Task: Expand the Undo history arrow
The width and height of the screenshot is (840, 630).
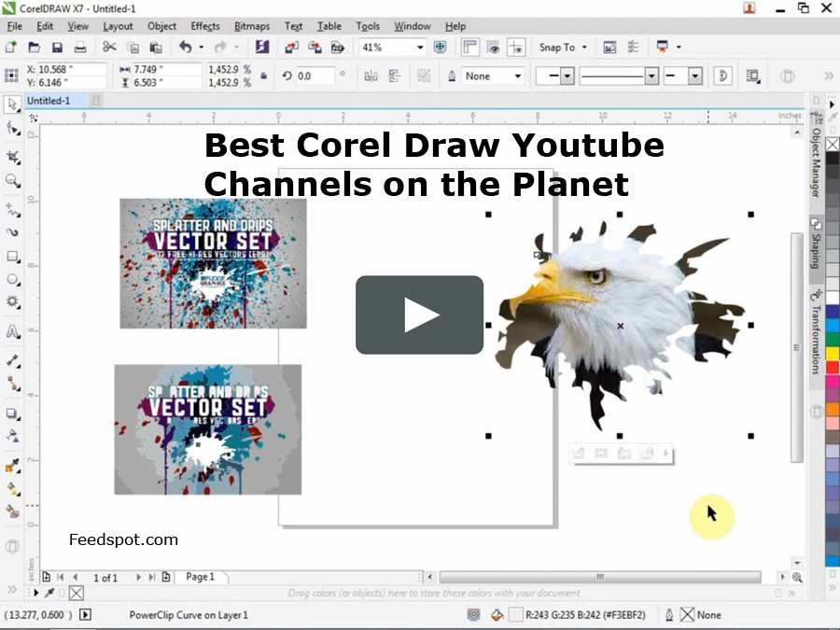Action: (202, 48)
